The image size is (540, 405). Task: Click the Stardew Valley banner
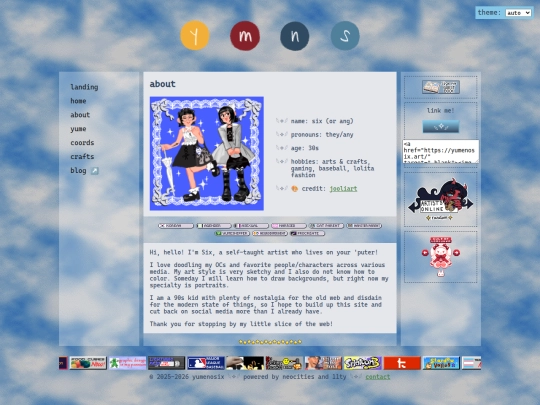coord(442,363)
